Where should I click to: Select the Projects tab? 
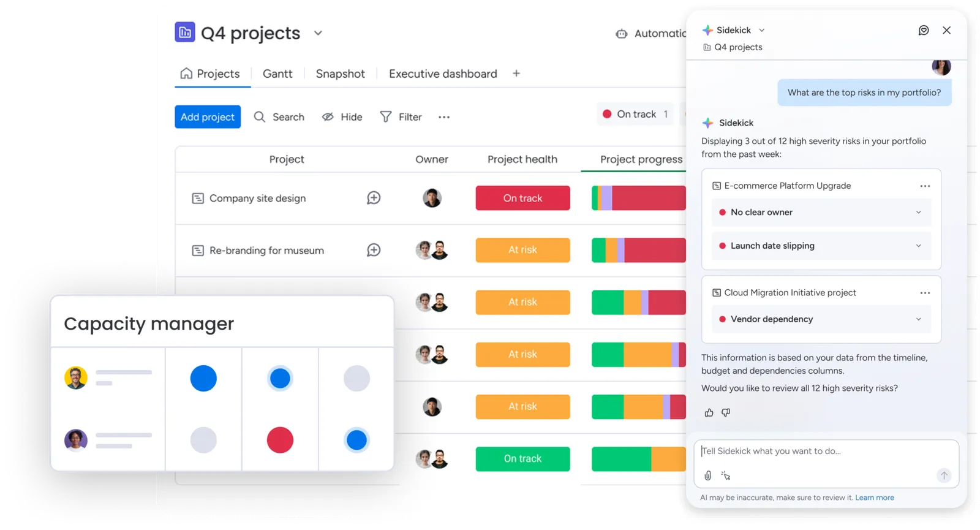[x=210, y=74]
